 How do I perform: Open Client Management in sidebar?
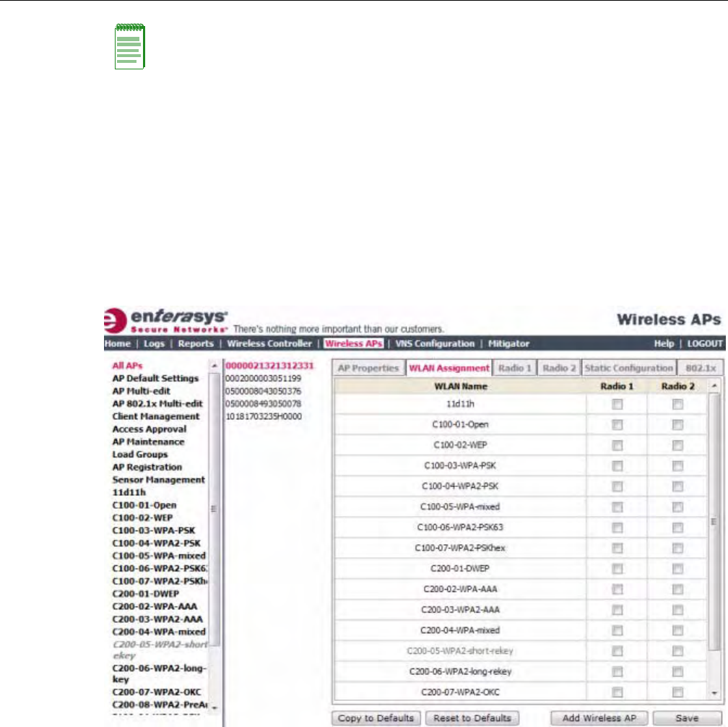tap(155, 416)
